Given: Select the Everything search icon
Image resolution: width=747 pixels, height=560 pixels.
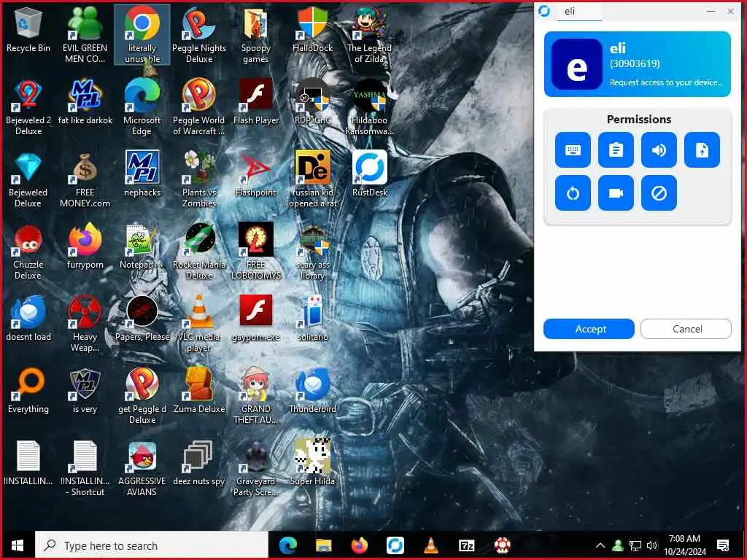Looking at the screenshot, I should pyautogui.click(x=28, y=392).
